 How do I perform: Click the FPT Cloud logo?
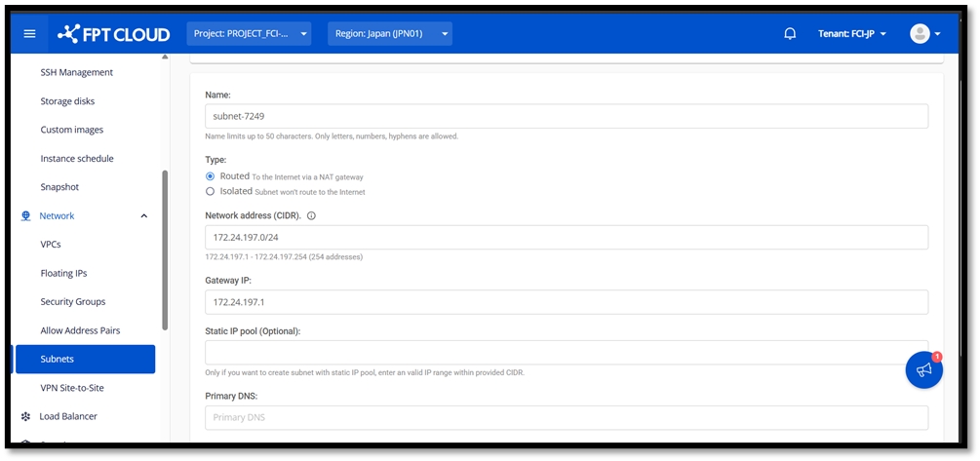point(113,34)
